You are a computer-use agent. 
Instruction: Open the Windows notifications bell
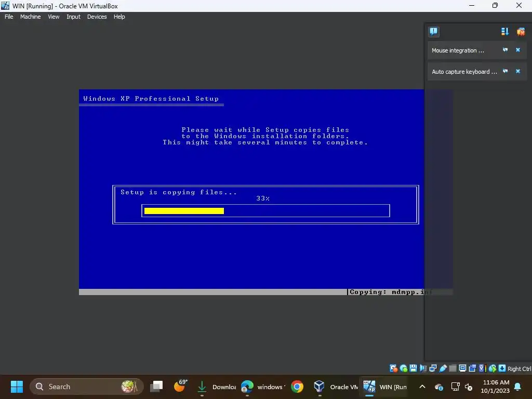(517, 387)
